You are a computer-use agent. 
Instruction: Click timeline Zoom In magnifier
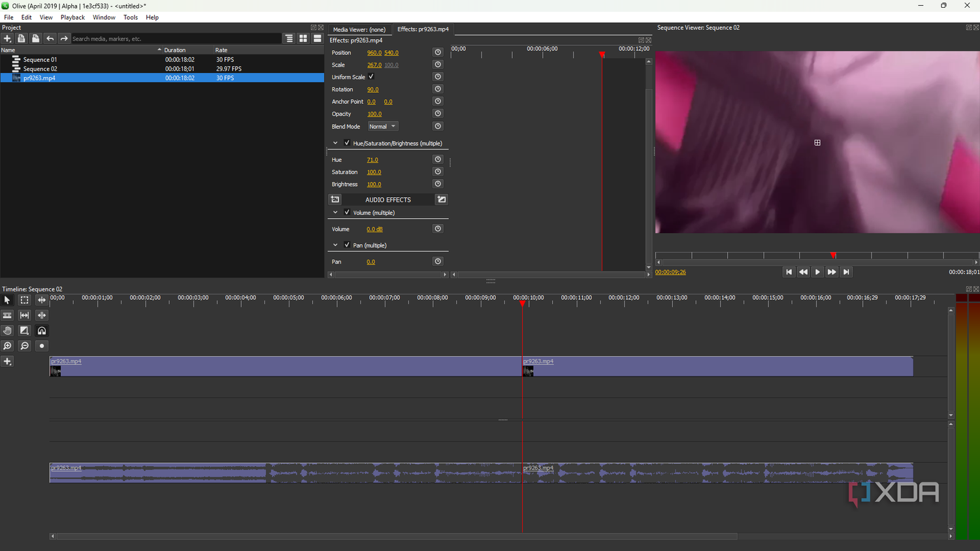(x=7, y=346)
